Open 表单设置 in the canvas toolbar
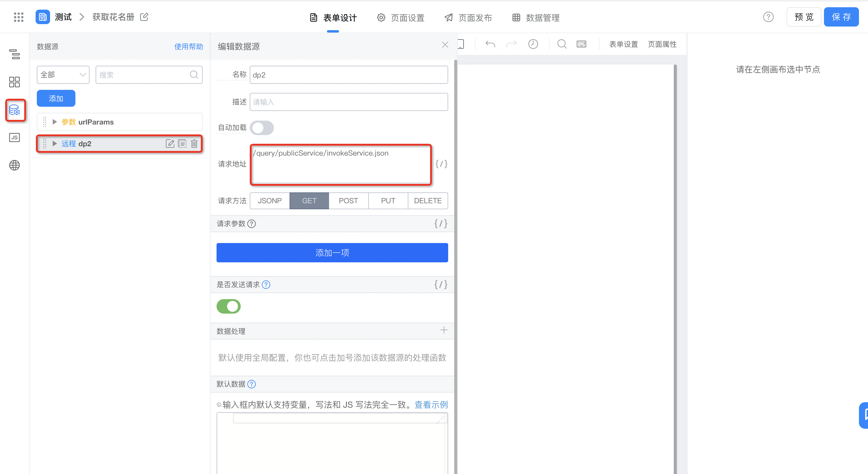This screenshot has width=868, height=474. pyautogui.click(x=623, y=44)
